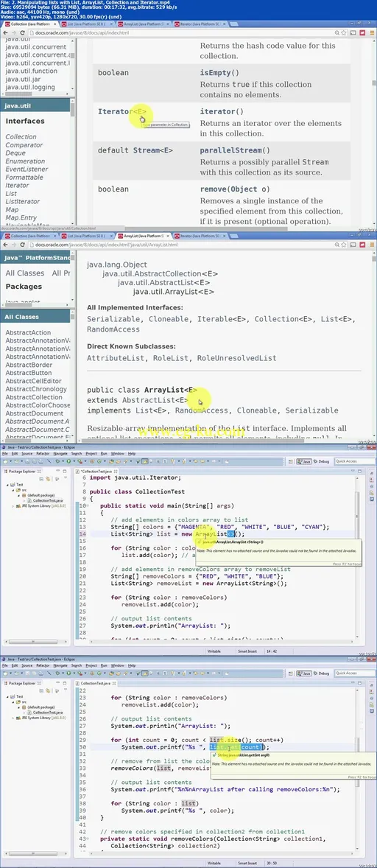This screenshot has width=377, height=868.
Task: Click Run icon in Eclipse showing line 14
Action: pyautogui.click(x=68, y=461)
